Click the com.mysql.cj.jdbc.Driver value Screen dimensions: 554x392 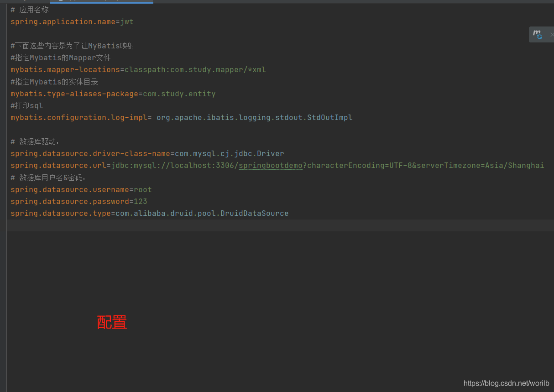point(230,153)
